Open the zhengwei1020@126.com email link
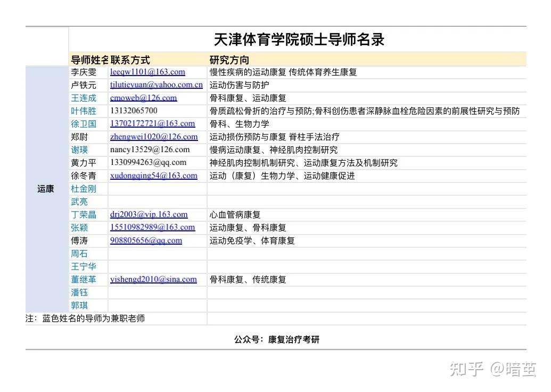Image resolution: width=551 pixels, height=392 pixels. (x=154, y=137)
